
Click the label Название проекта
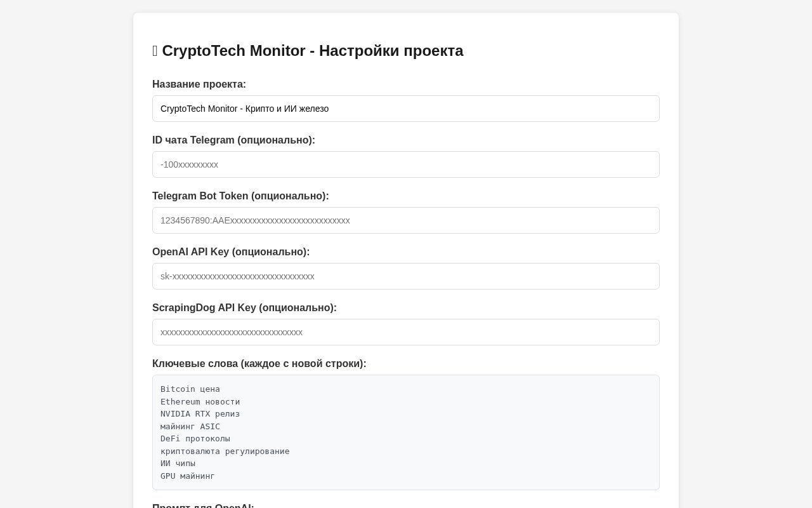click(199, 84)
